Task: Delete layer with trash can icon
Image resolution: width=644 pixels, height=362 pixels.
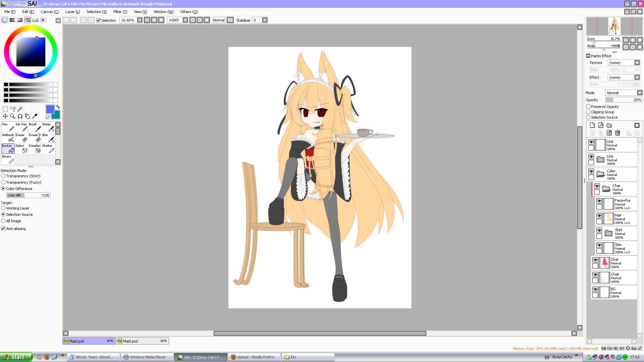Action: (x=618, y=133)
